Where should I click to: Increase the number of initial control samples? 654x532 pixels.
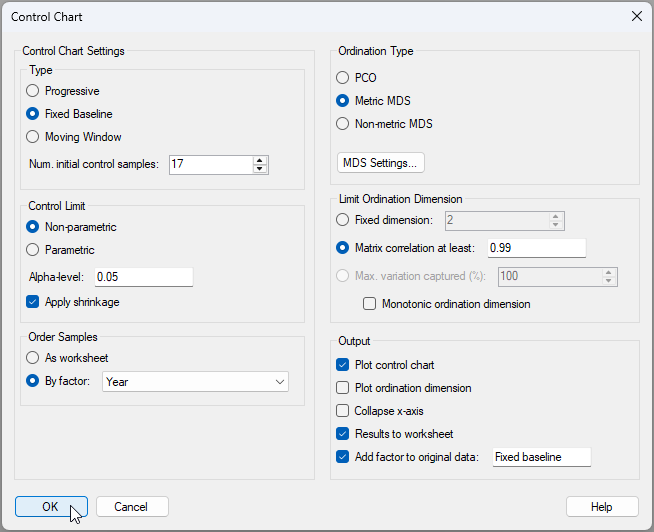tap(260, 160)
